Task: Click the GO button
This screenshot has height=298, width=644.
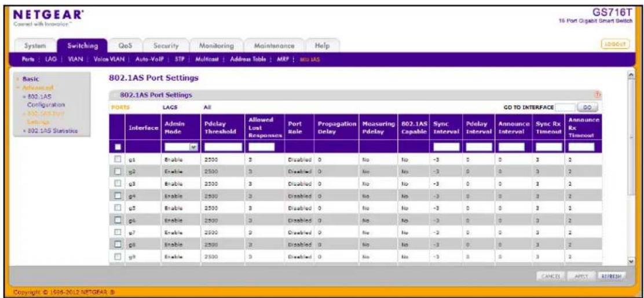Action: (x=587, y=107)
